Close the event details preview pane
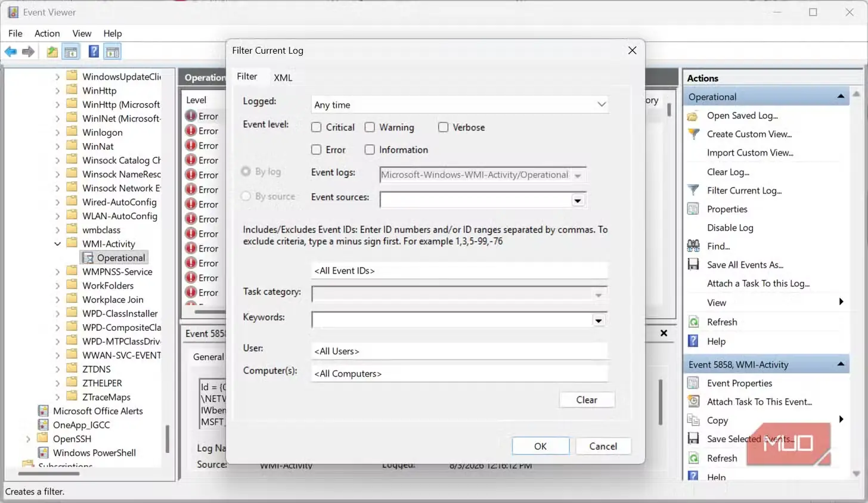Screen dimensions: 868x503 click(x=664, y=333)
